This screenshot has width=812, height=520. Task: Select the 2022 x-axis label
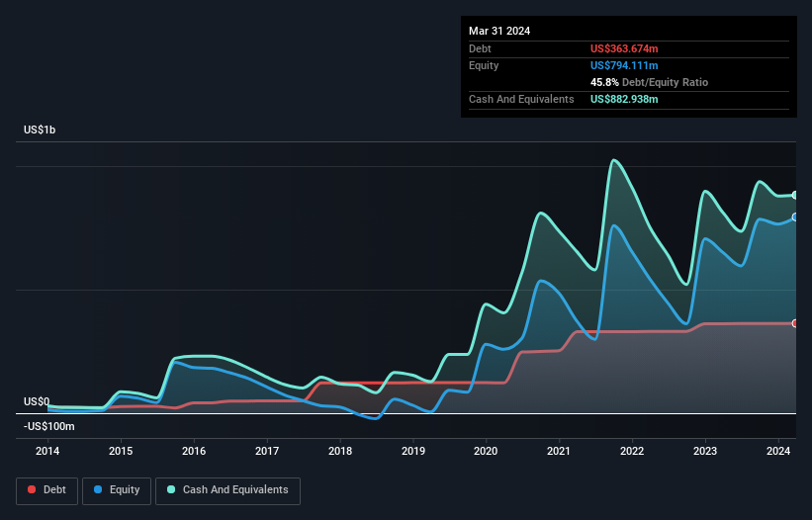tap(632, 451)
